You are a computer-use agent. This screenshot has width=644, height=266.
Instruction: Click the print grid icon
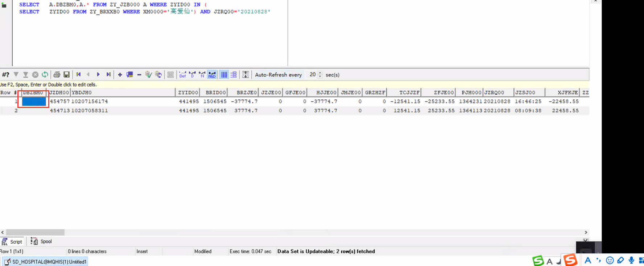point(57,75)
